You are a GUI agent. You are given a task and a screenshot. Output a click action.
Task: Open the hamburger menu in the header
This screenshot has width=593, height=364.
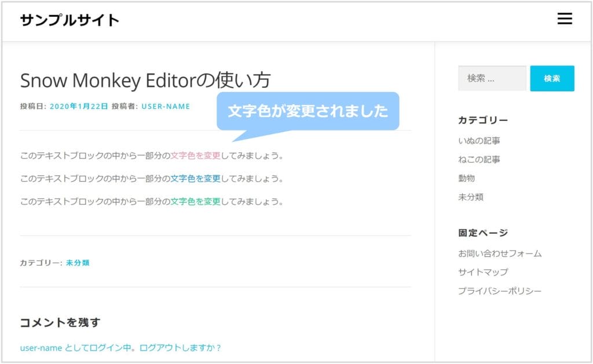tap(564, 20)
